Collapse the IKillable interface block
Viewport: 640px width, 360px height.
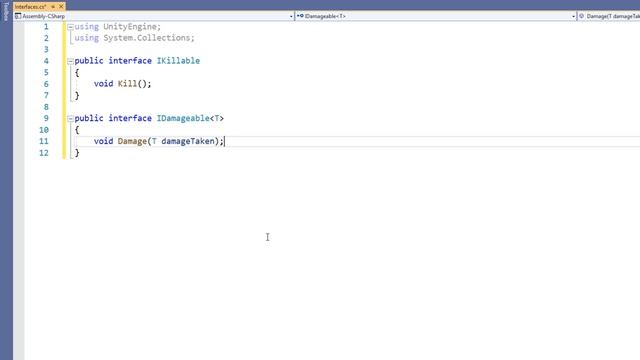(70, 61)
